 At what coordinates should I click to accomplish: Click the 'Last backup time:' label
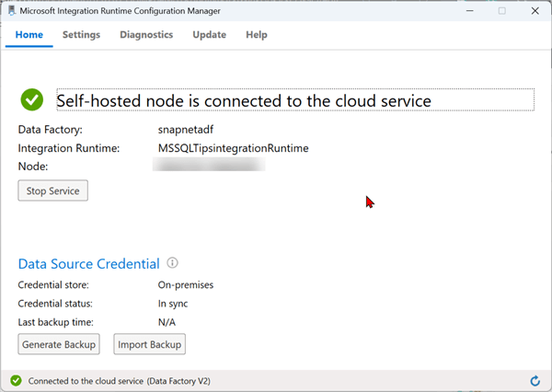(x=56, y=322)
